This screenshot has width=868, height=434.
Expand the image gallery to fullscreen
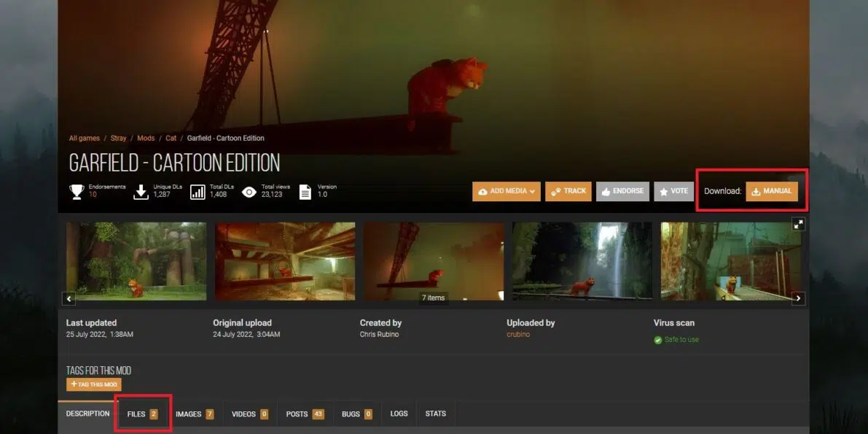(798, 224)
